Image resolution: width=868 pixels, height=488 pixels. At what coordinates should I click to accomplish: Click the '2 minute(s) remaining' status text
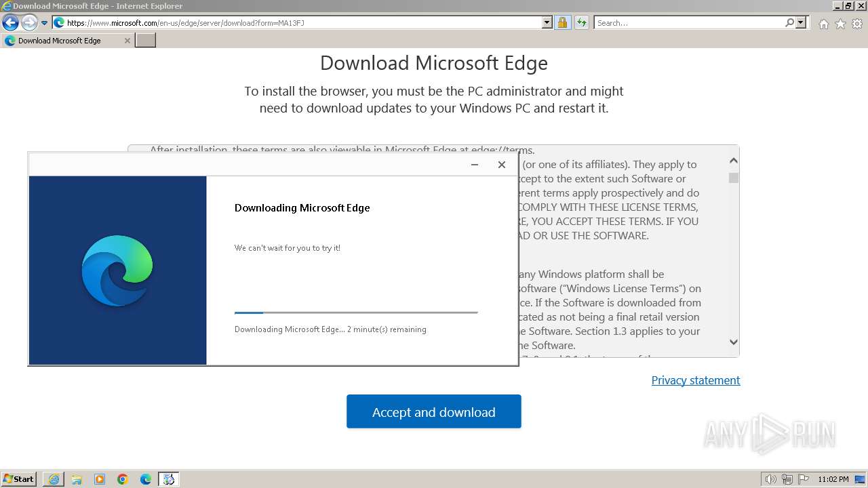387,329
